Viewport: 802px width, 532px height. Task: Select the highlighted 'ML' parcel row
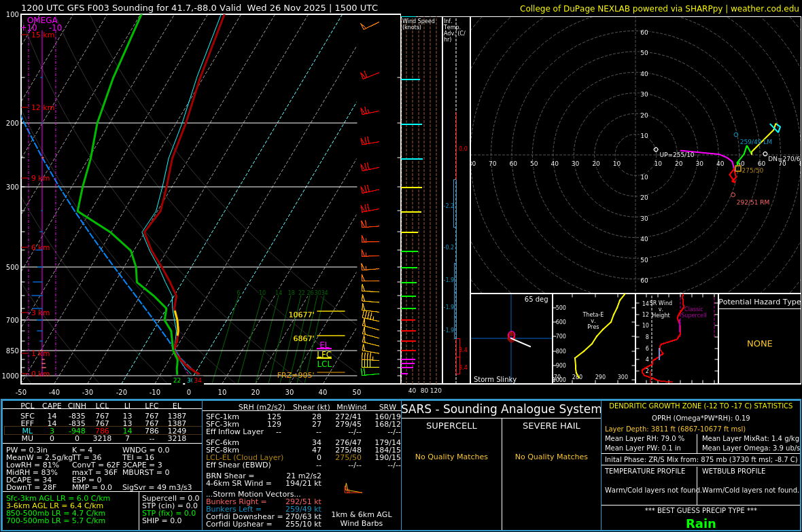103,431
